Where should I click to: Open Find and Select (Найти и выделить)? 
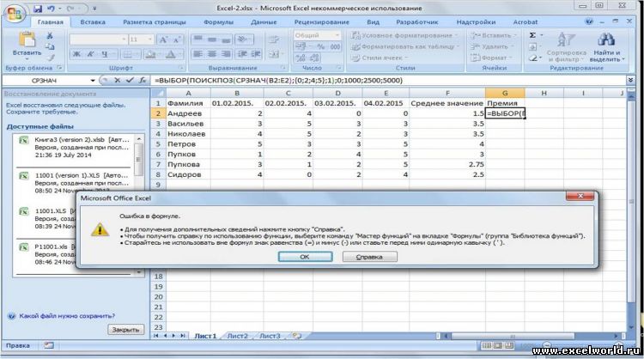pos(606,47)
